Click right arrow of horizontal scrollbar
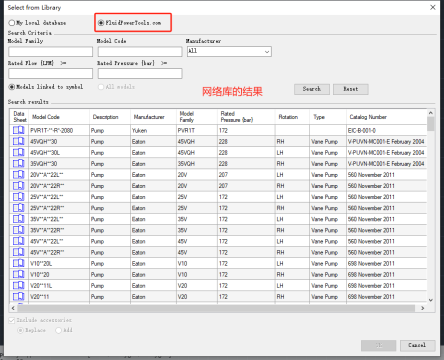This screenshot has height=360, width=444. (422, 308)
